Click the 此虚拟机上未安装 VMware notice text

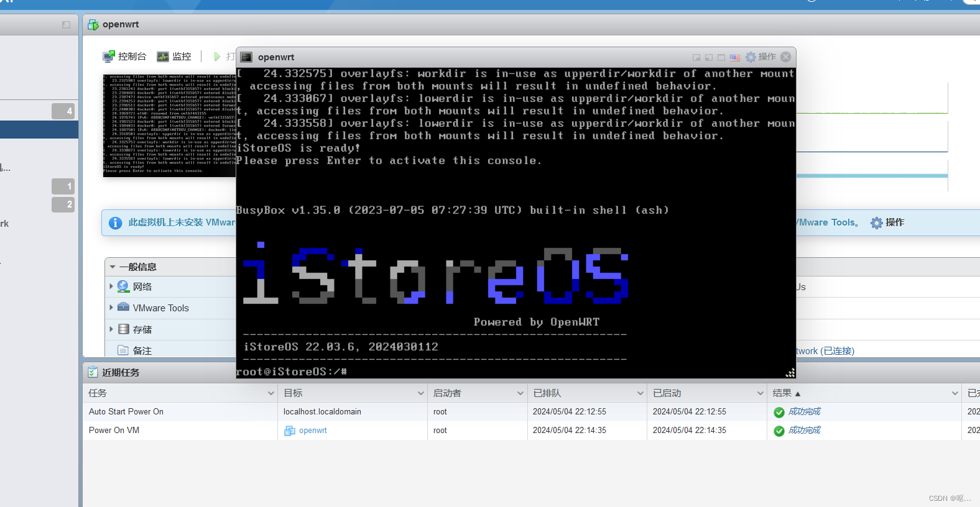point(182,222)
